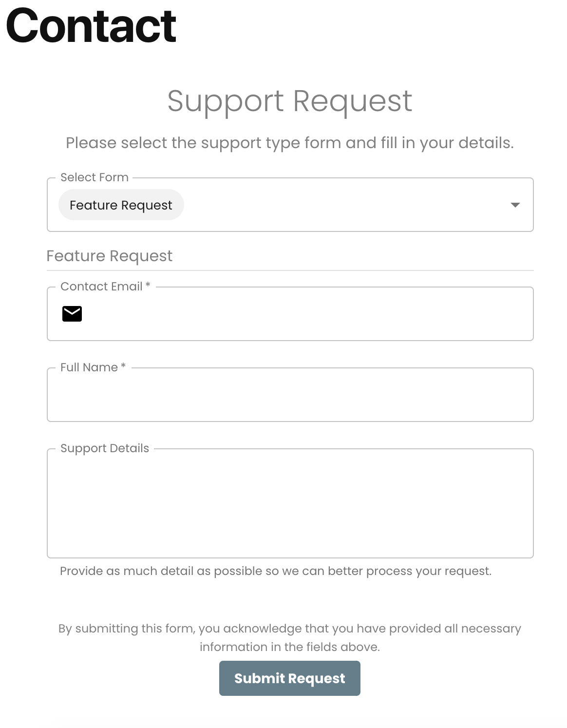Viewport: 567px width, 728px height.
Task: Focus the Support Details text area
Action: (x=290, y=503)
